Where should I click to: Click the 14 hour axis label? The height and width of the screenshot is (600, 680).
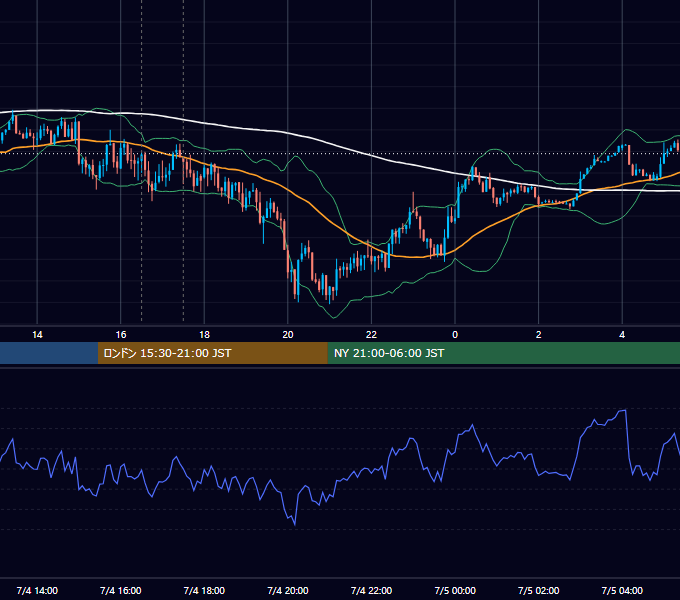(x=37, y=335)
